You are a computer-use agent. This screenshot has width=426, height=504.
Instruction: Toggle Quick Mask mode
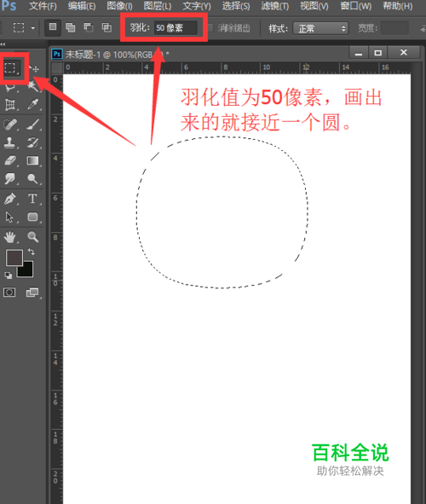pos(9,293)
